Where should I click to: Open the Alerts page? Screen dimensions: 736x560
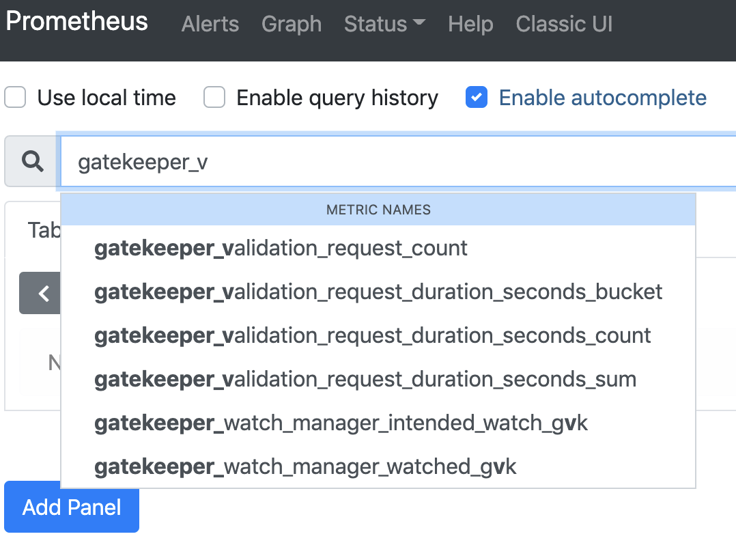tap(210, 24)
